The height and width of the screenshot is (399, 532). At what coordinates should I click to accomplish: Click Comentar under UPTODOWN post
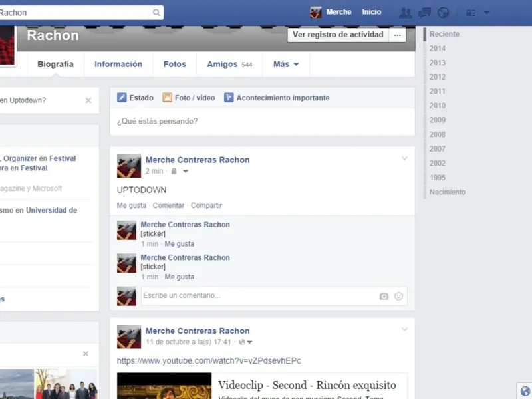tap(168, 205)
